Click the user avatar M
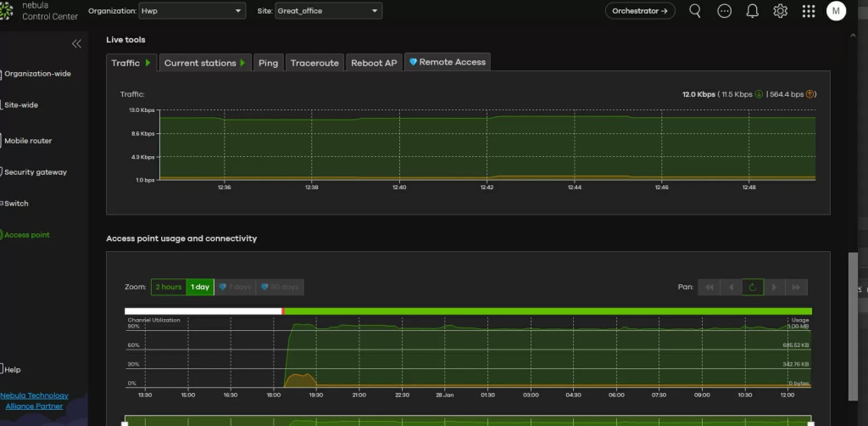Screen dimensions: 868x426 tap(836, 11)
